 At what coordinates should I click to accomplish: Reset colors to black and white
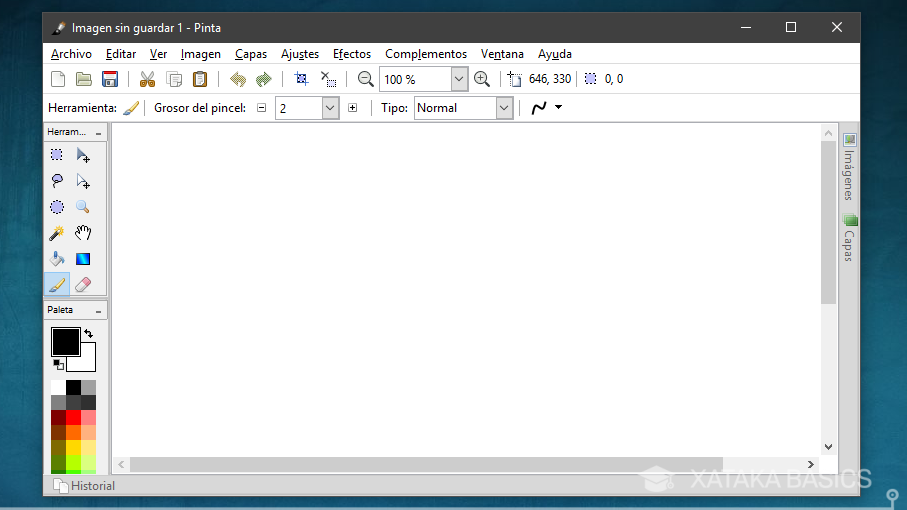click(x=58, y=365)
